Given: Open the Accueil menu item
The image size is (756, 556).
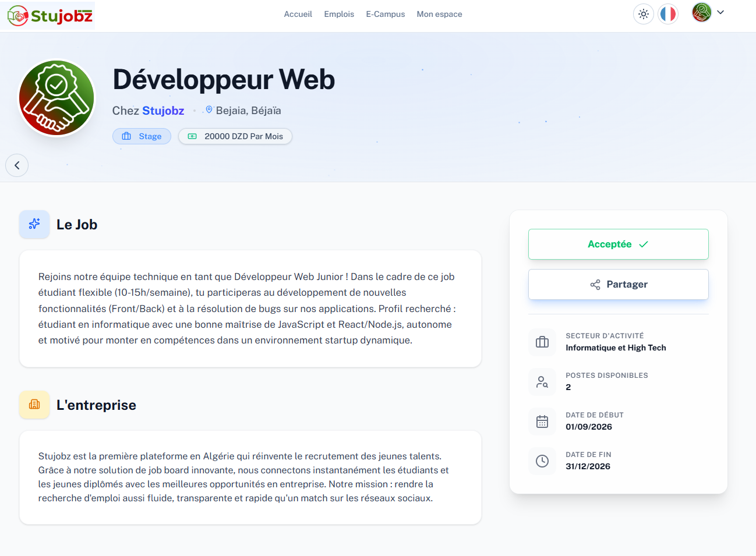Looking at the screenshot, I should coord(298,14).
